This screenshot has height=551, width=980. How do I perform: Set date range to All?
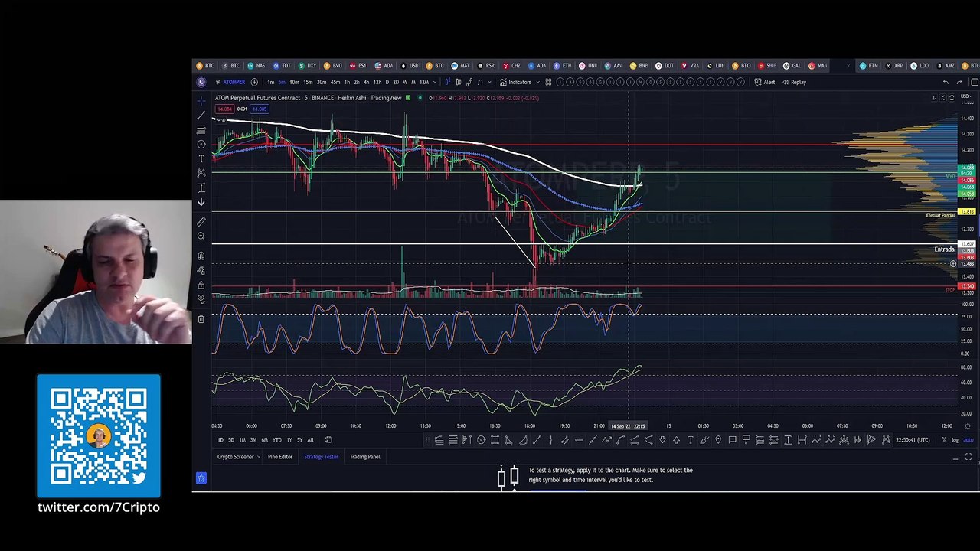(310, 440)
